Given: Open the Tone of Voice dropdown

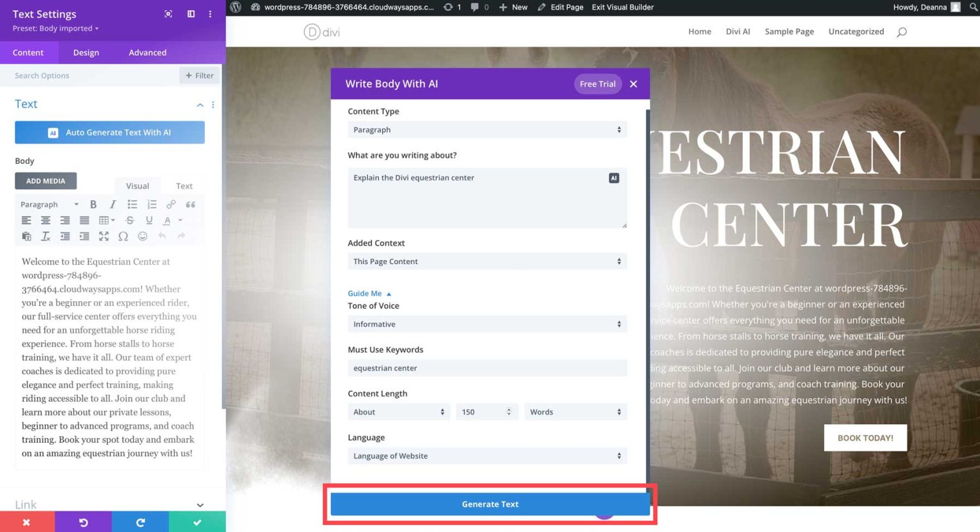Looking at the screenshot, I should 487,324.
